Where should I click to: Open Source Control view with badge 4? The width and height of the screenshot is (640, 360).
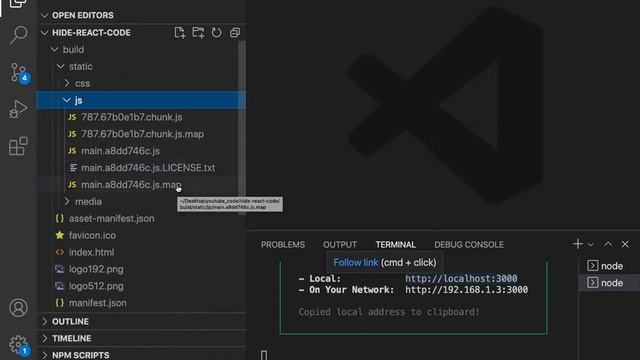18,73
